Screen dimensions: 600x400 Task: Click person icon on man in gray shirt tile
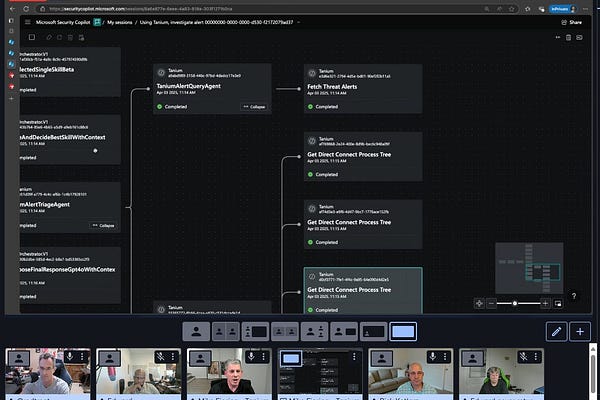tap(19, 359)
